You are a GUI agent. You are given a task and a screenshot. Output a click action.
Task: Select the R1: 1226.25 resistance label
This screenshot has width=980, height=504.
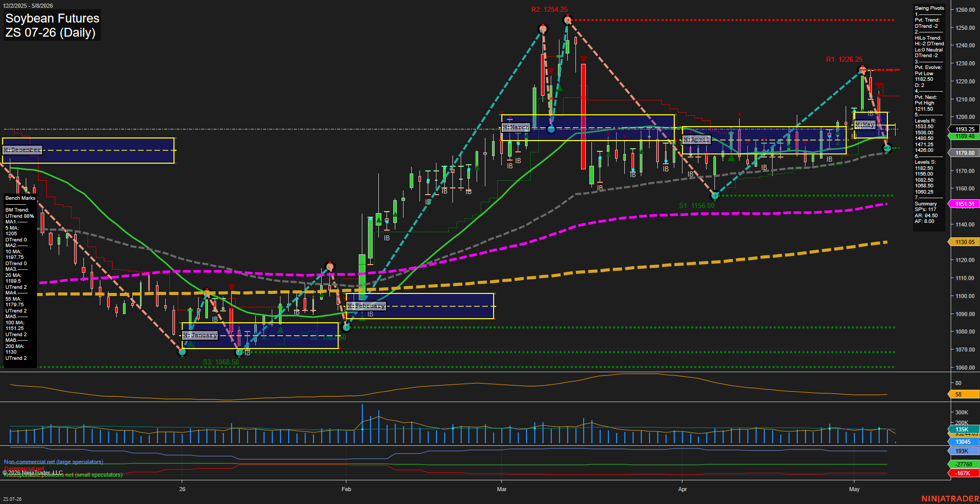coord(844,59)
